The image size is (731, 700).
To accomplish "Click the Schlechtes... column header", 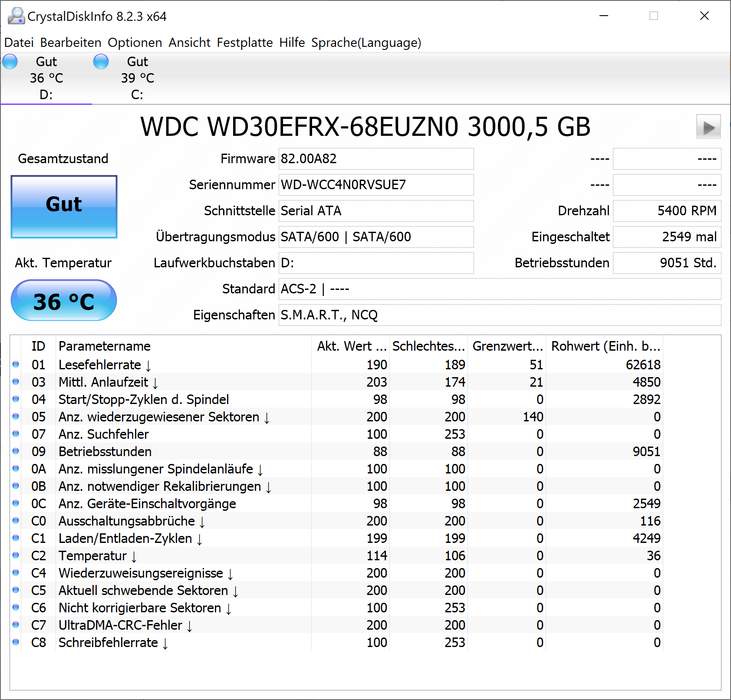I will pos(428,346).
